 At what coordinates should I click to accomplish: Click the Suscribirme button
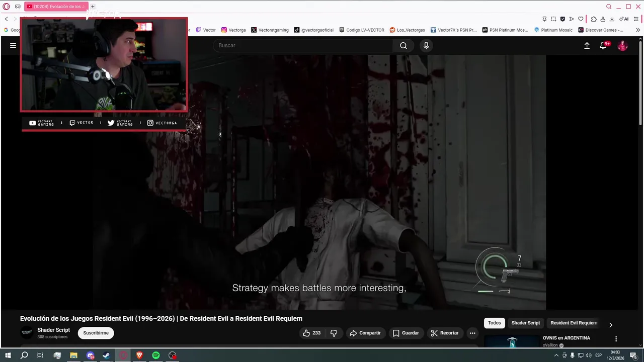(x=96, y=333)
